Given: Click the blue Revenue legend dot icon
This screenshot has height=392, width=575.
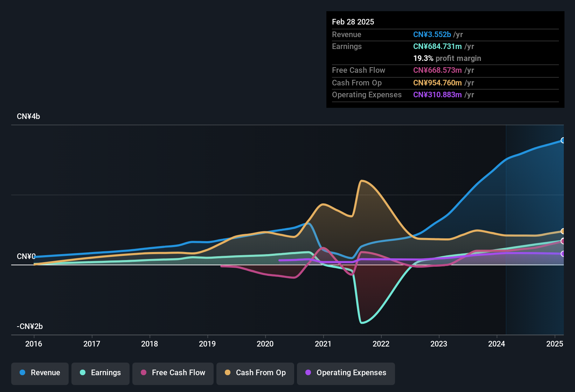Looking at the screenshot, I should (x=22, y=373).
